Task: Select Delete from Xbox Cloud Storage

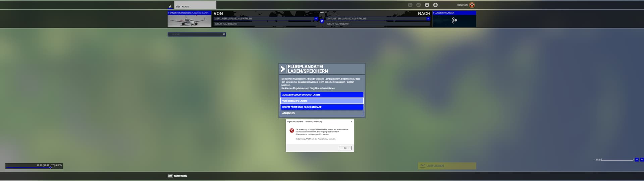Action: [322, 107]
